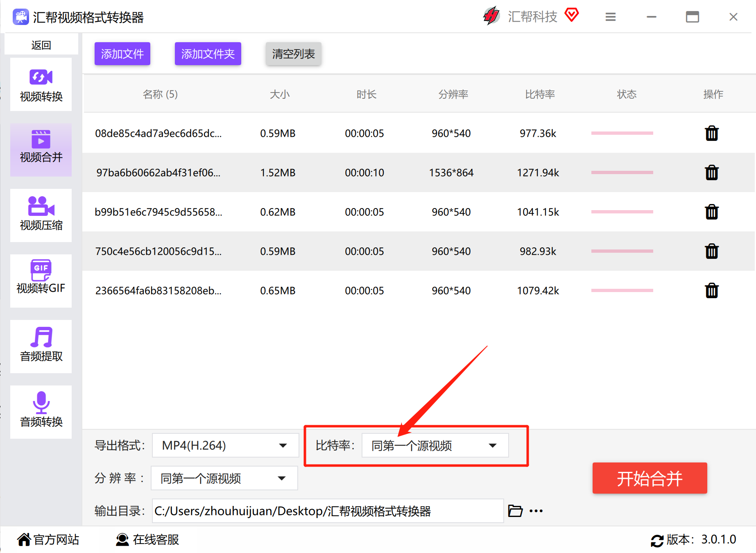Viewport: 756px width, 553px height.
Task: Select file name 97ba6b60662ab4f31ef06...
Action: 158,172
